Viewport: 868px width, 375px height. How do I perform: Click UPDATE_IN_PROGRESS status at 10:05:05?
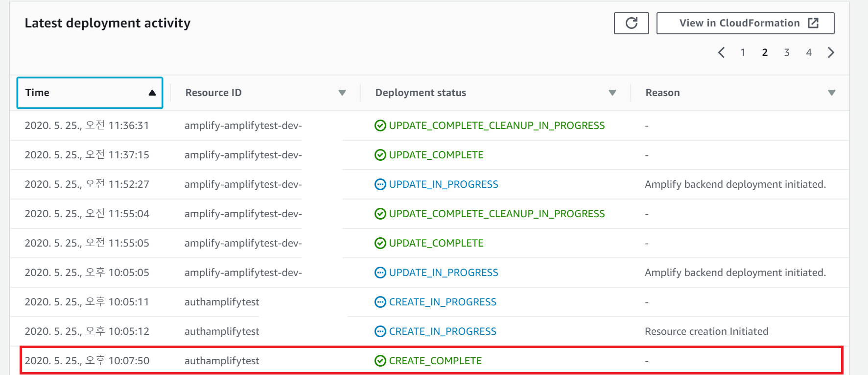443,273
